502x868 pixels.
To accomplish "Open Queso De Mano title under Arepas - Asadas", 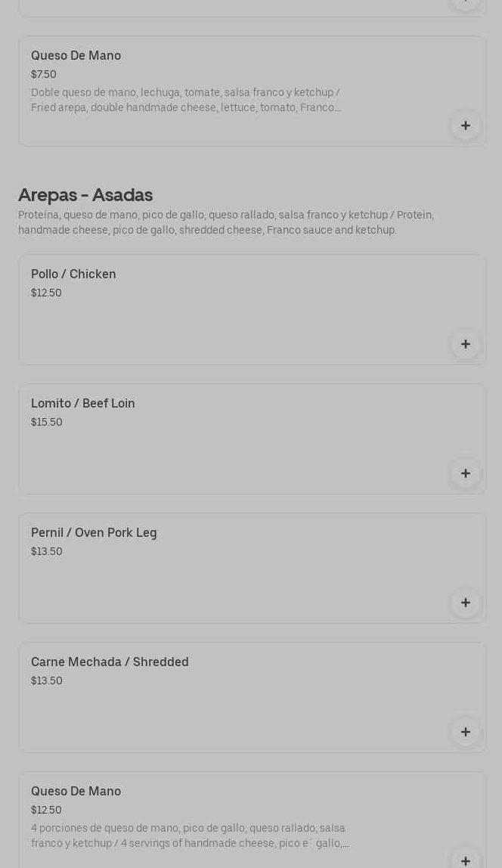I will pyautogui.click(x=76, y=792).
